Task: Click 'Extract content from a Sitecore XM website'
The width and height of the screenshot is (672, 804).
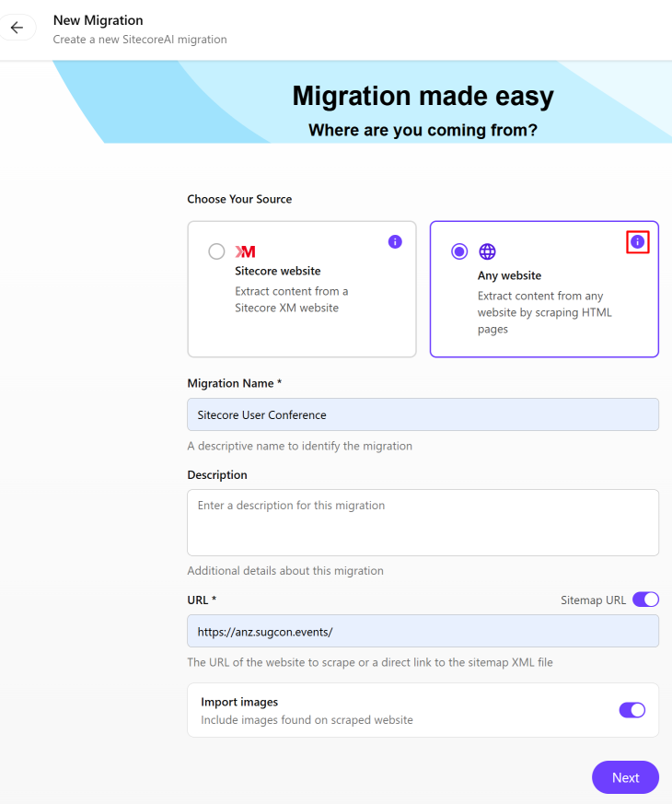Action: coord(291,299)
